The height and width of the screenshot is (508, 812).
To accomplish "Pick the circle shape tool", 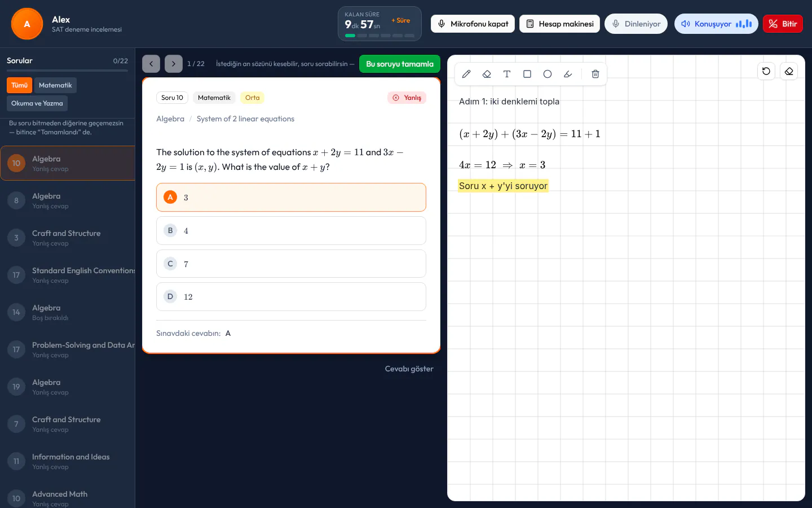I will pyautogui.click(x=548, y=74).
